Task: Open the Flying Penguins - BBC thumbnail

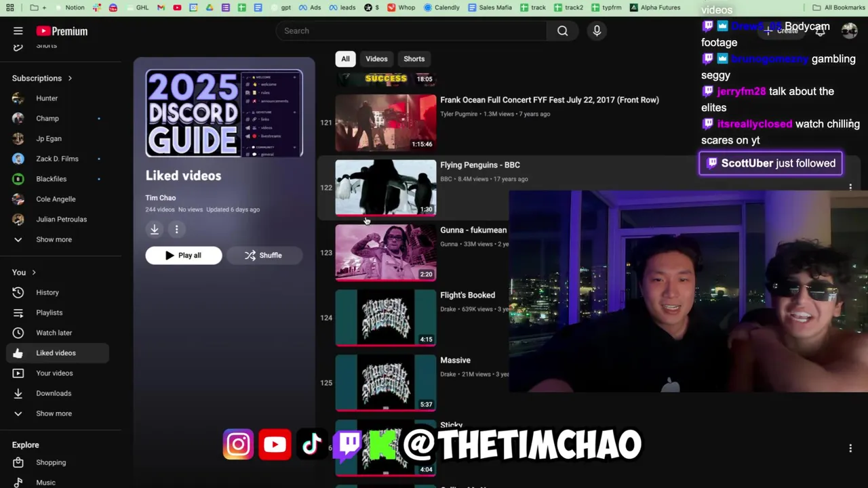Action: (386, 187)
